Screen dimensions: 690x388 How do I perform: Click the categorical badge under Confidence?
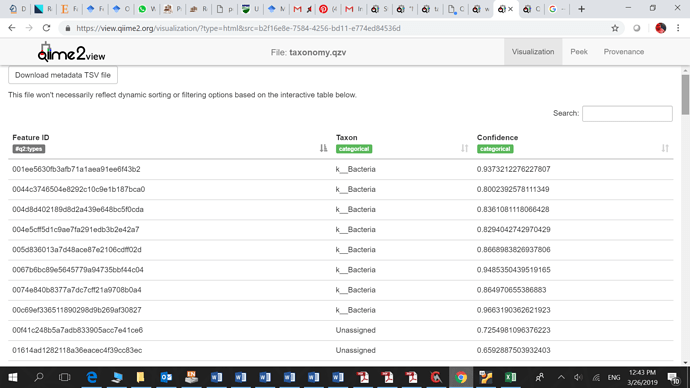495,149
